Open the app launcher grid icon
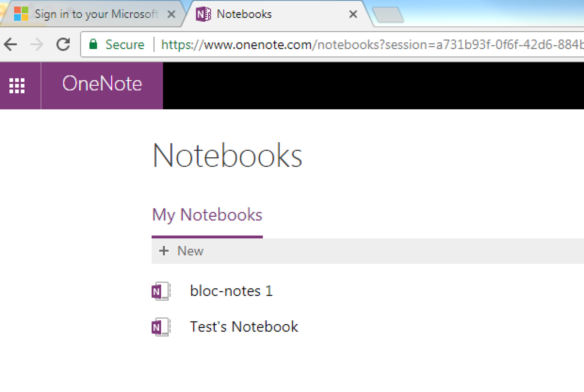Viewport: 584px width, 392px height. coord(17,86)
